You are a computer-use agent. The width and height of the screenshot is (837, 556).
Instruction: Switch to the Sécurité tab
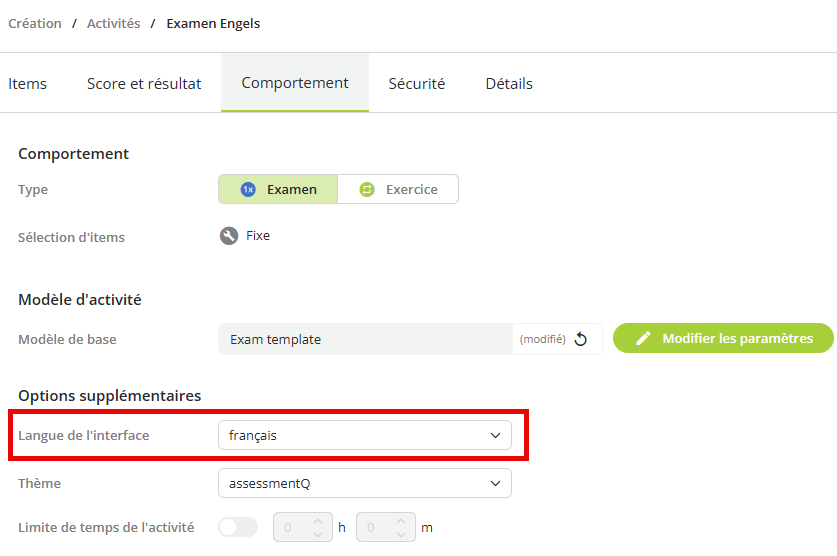click(x=417, y=83)
